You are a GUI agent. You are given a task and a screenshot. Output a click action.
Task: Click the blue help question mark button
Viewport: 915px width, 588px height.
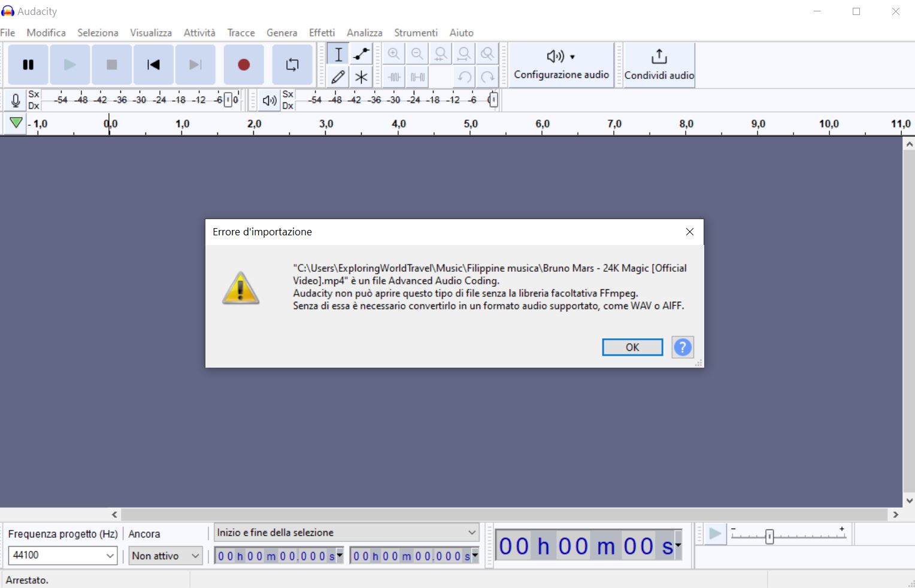(683, 347)
